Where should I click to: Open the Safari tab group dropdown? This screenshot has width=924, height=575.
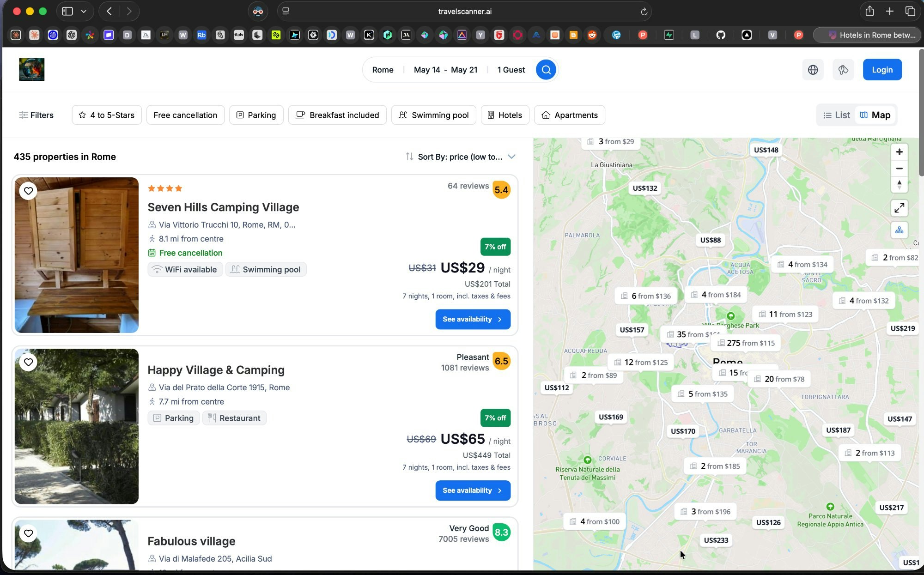83,11
